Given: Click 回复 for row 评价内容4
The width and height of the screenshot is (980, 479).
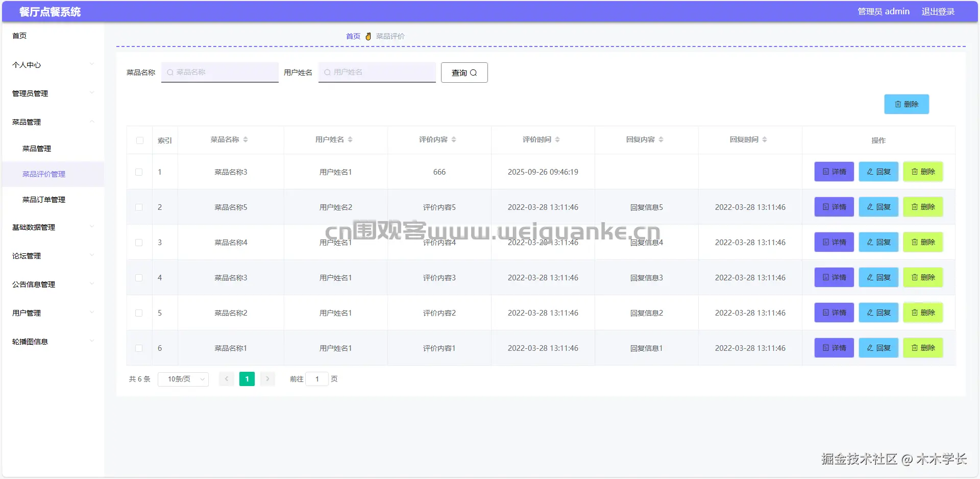Looking at the screenshot, I should (878, 242).
